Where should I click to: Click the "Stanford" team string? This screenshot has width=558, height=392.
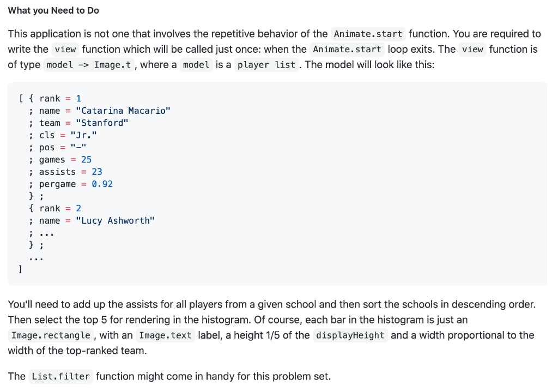(102, 123)
